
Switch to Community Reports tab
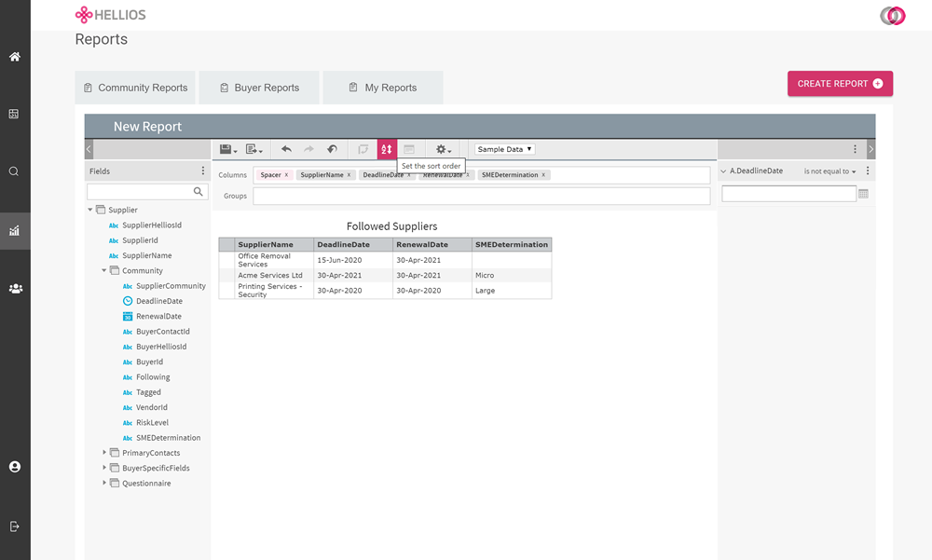(x=135, y=88)
